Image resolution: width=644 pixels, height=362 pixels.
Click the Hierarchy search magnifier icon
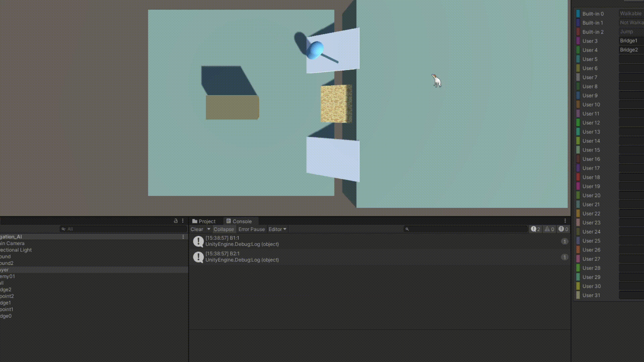coord(63,229)
